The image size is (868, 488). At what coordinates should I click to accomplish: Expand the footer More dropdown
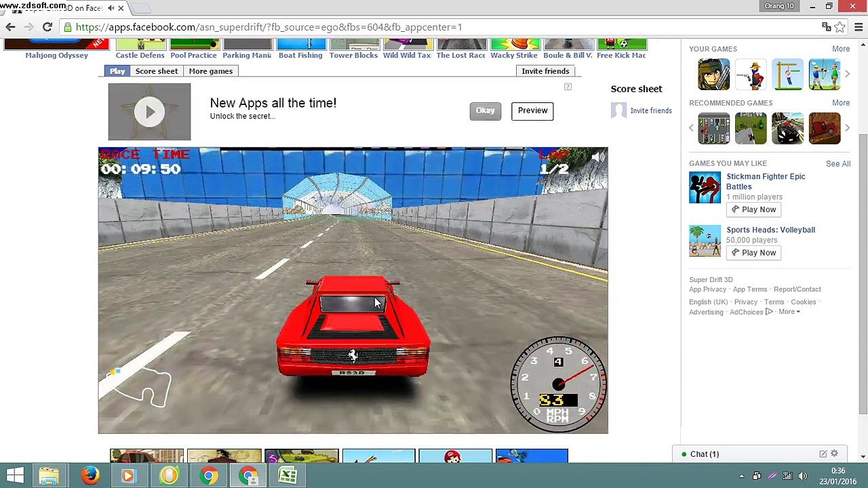point(789,312)
